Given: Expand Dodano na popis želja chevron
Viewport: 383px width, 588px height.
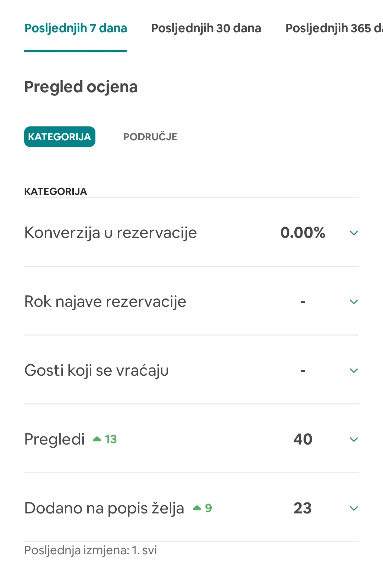Looking at the screenshot, I should pos(354,508).
